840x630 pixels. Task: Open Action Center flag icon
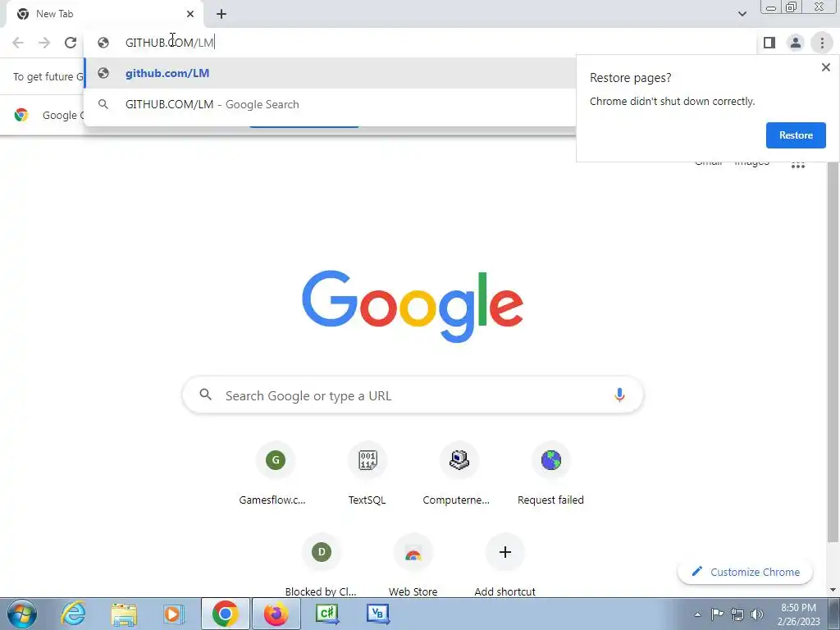tap(717, 614)
